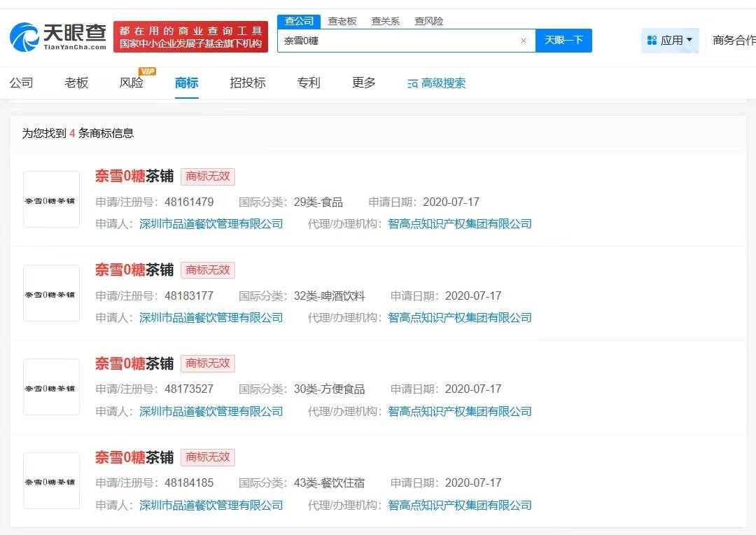Open the 查公司 search tab icon

click(x=299, y=20)
